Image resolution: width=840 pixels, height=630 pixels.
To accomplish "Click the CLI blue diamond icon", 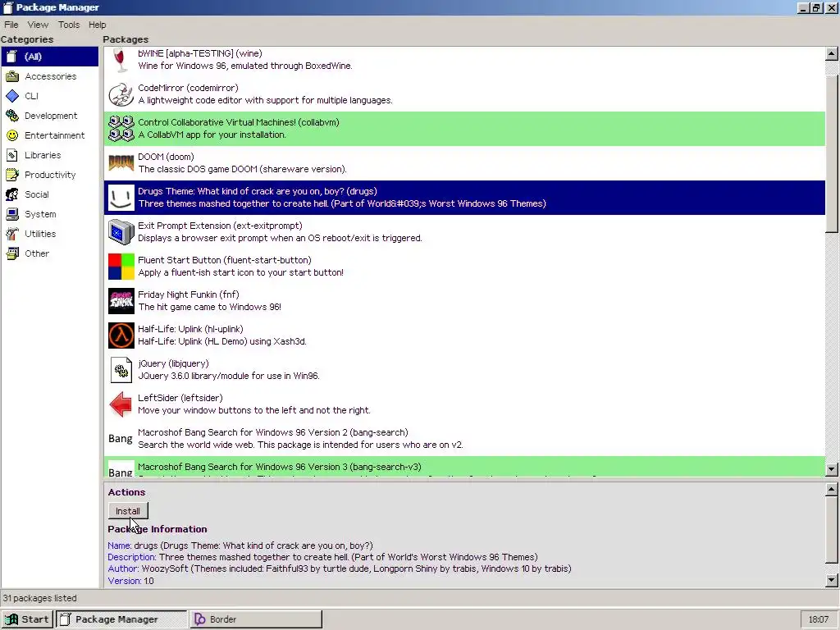I will pyautogui.click(x=11, y=96).
